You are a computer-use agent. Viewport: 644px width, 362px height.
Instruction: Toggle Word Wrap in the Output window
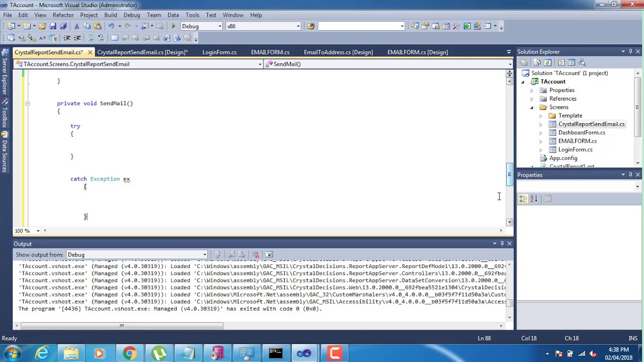269,254
